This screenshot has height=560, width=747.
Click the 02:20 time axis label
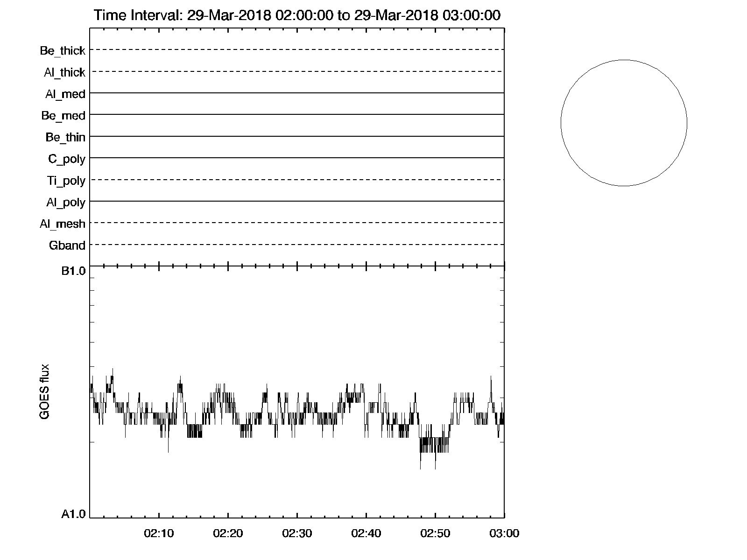pyautogui.click(x=228, y=533)
